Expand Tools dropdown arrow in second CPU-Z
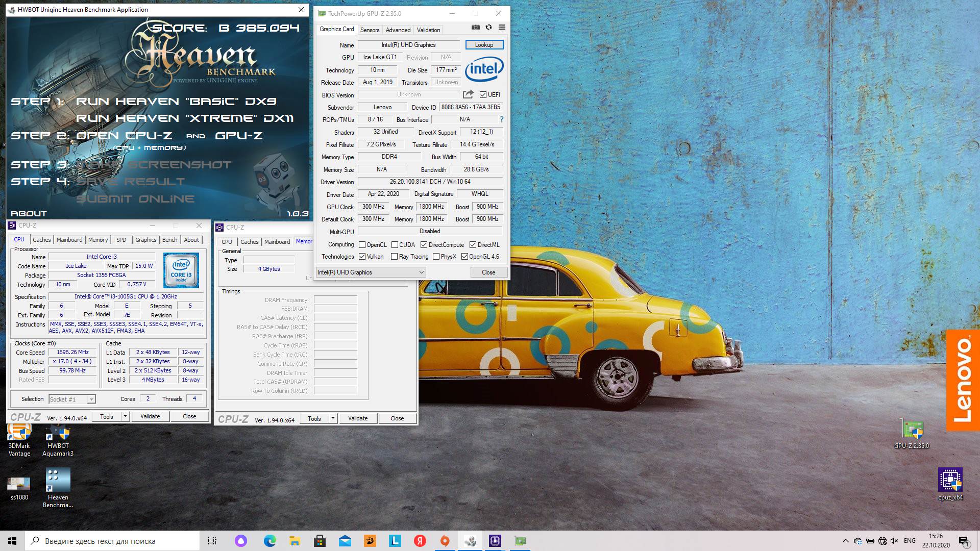Viewport: 980px width, 551px height. (x=333, y=418)
